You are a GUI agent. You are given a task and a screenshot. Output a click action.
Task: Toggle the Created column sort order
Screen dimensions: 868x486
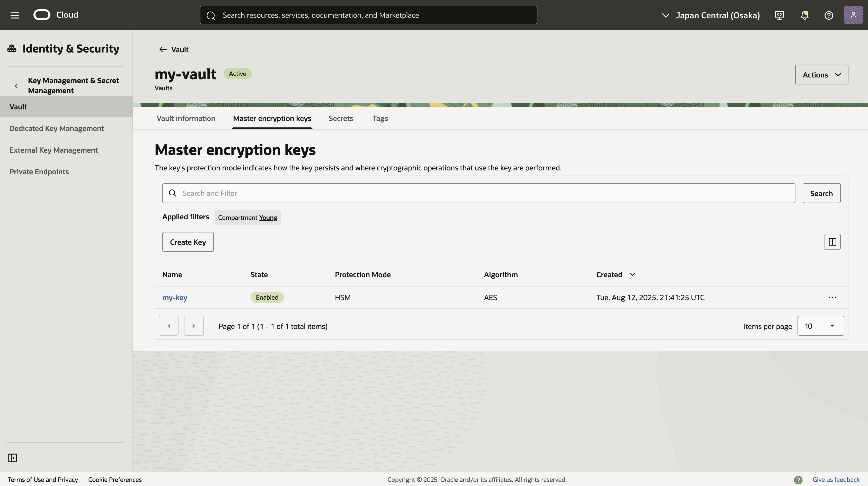point(632,274)
